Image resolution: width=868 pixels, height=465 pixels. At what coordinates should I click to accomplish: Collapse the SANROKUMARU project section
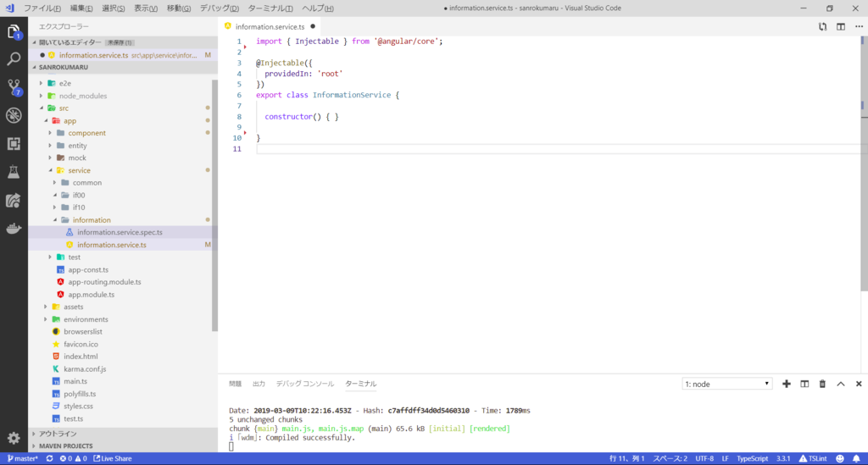(63, 67)
